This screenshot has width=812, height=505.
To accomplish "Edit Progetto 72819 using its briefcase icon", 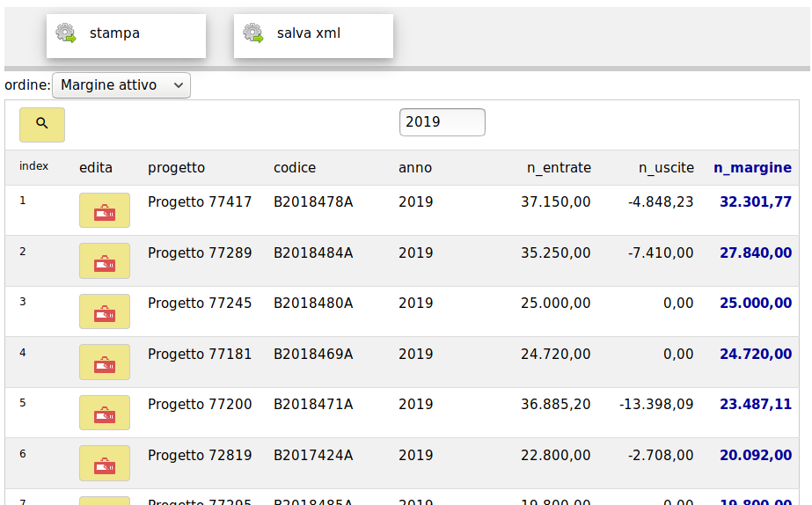I will [105, 463].
